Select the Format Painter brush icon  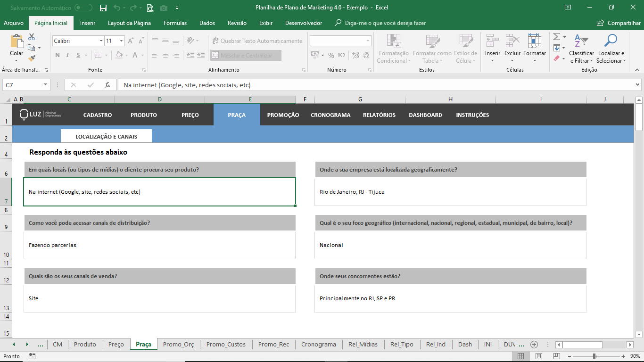pyautogui.click(x=32, y=58)
